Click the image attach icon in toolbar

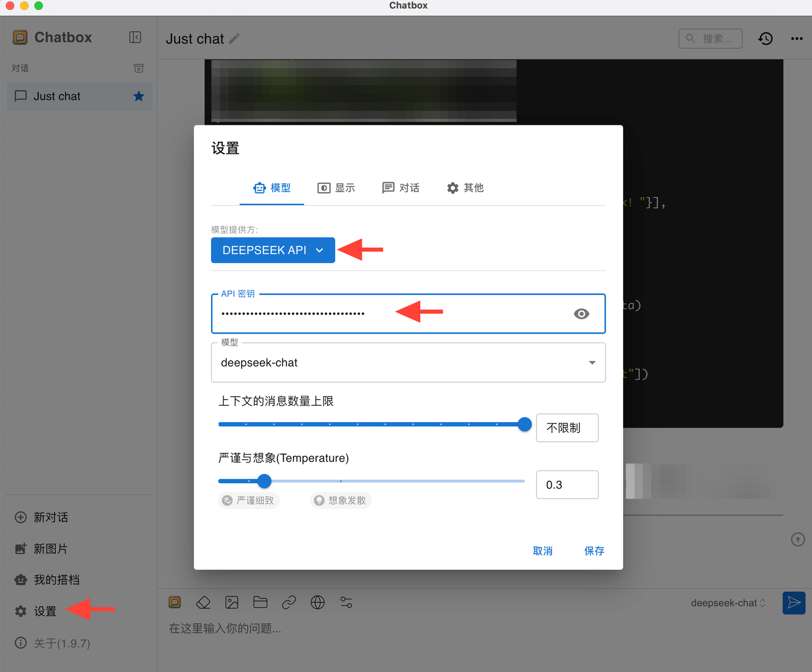231,602
